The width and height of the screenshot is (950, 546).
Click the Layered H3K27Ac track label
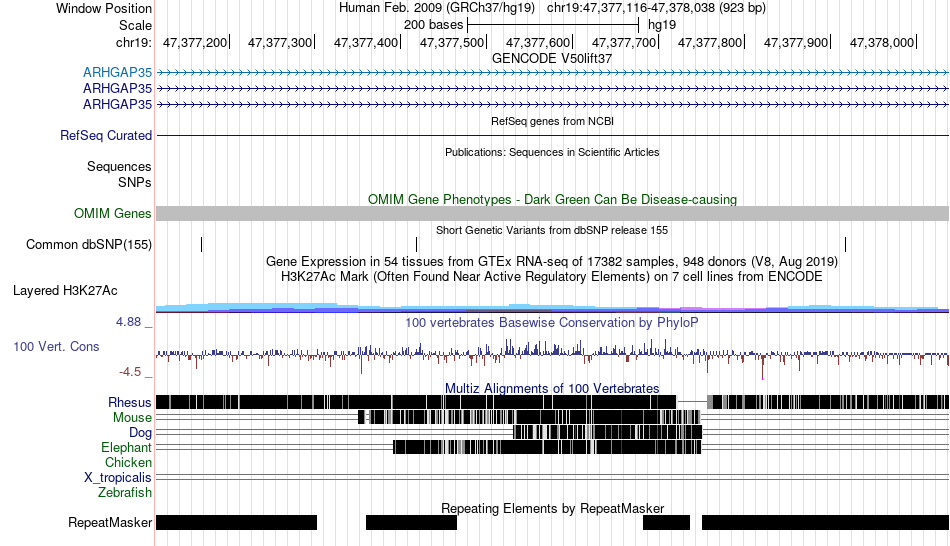pos(65,290)
